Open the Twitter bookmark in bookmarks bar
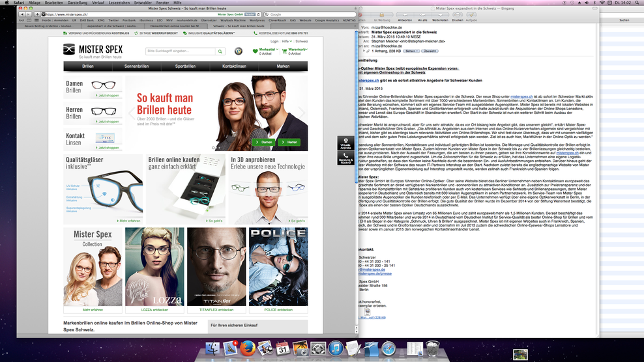Screen dimensions: 644x362 [x=113, y=20]
